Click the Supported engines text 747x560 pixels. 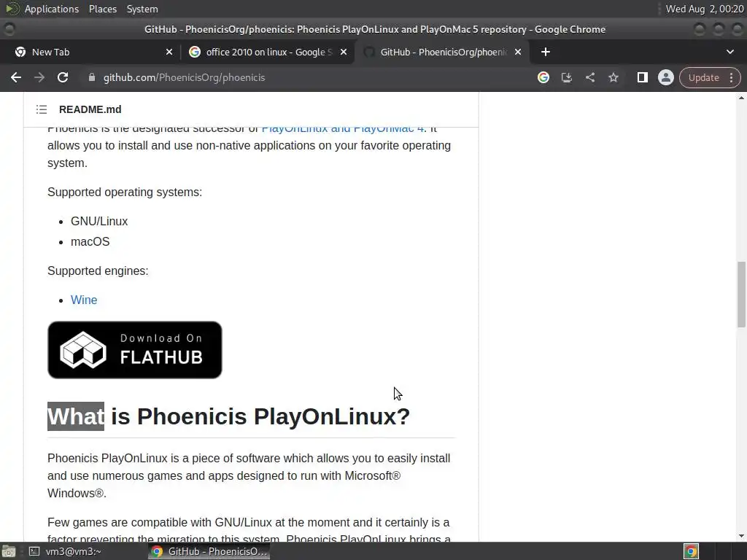tap(98, 271)
